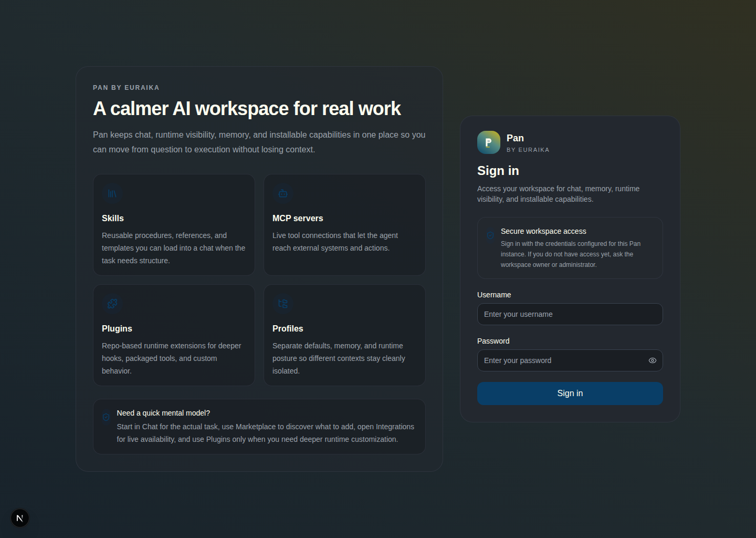Click the 'Secure workspace access' text
756x538 pixels.
click(x=543, y=231)
